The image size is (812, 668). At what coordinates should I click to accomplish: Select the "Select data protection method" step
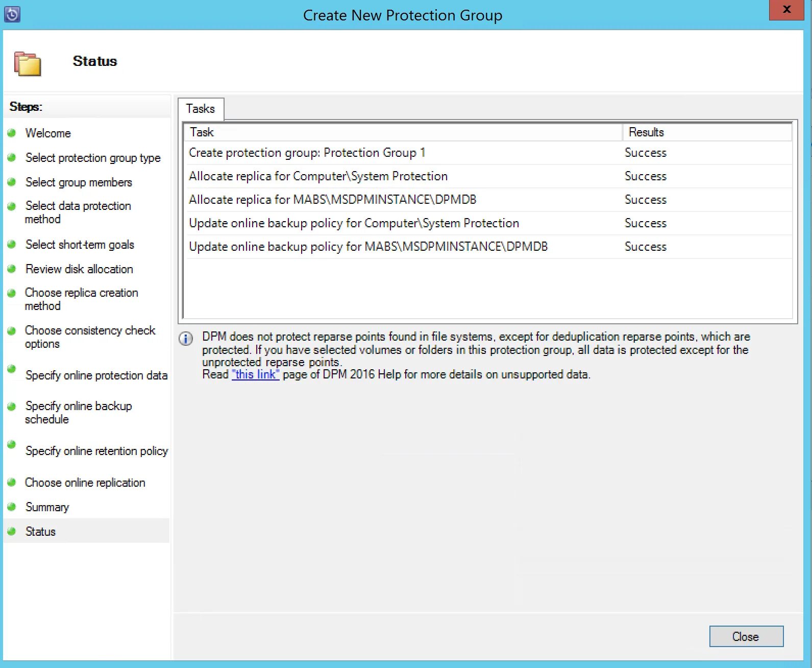tap(78, 212)
